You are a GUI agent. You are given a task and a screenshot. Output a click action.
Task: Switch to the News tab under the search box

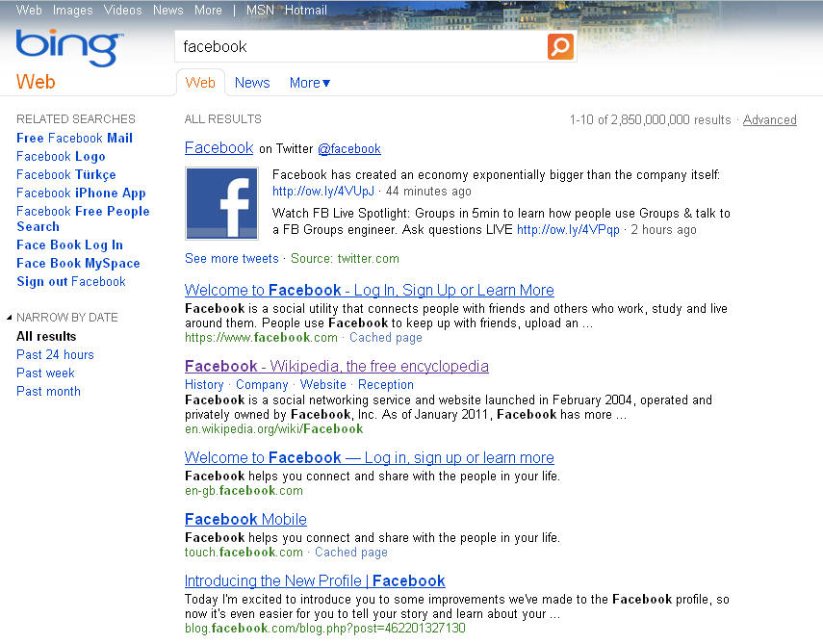click(x=252, y=83)
